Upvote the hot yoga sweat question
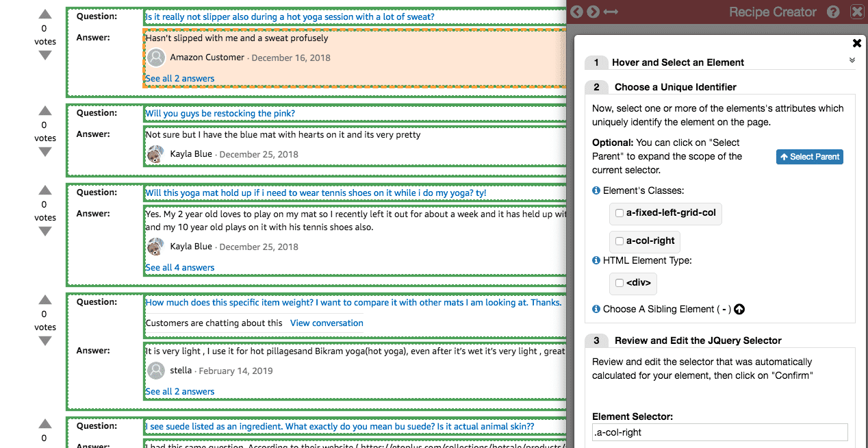 (x=44, y=14)
